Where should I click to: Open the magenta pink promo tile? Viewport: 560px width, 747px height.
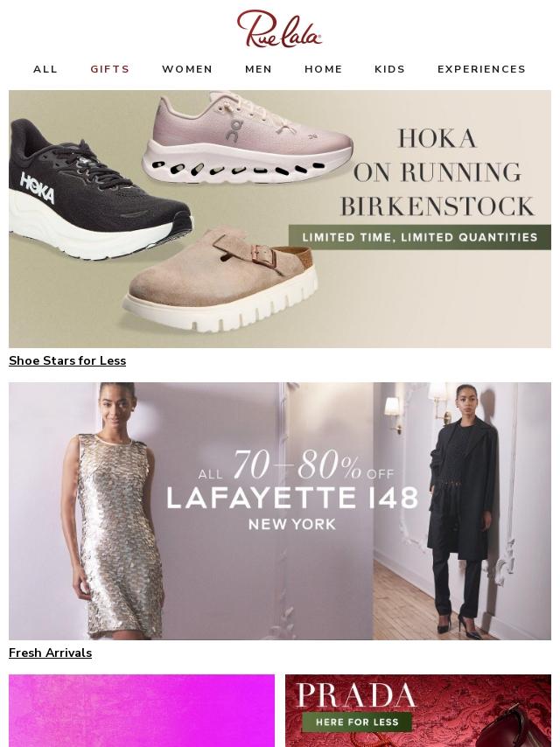pyautogui.click(x=142, y=710)
